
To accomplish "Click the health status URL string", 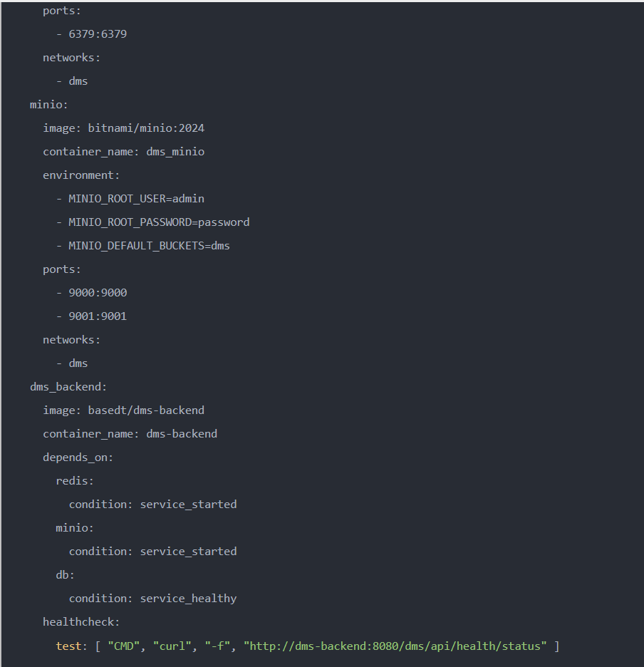I will coord(395,646).
